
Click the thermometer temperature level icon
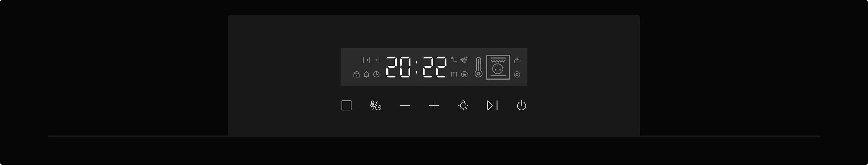[x=478, y=67]
